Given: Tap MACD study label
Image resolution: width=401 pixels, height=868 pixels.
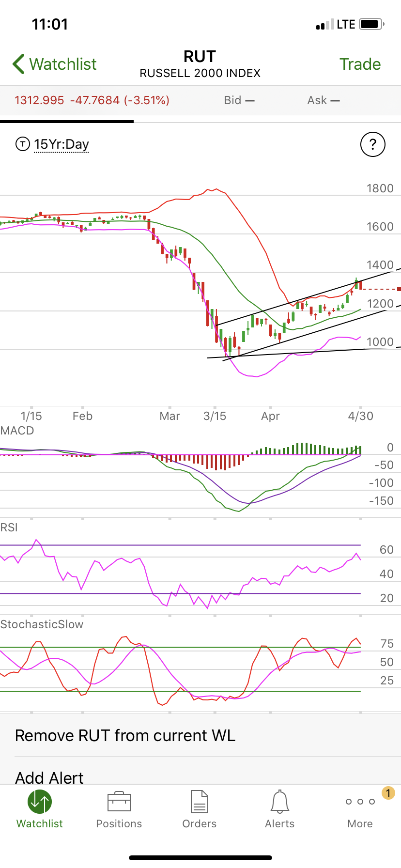Looking at the screenshot, I should (17, 431).
